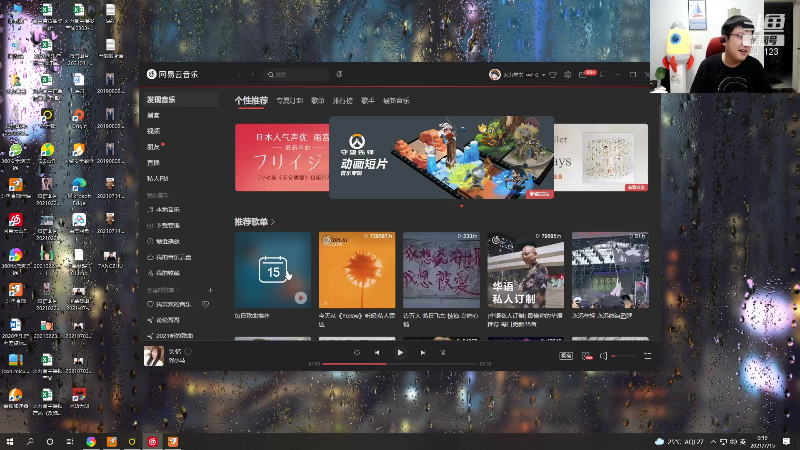Viewport: 800px width, 450px height.
Task: Open the play queue list icon
Action: coord(647,356)
